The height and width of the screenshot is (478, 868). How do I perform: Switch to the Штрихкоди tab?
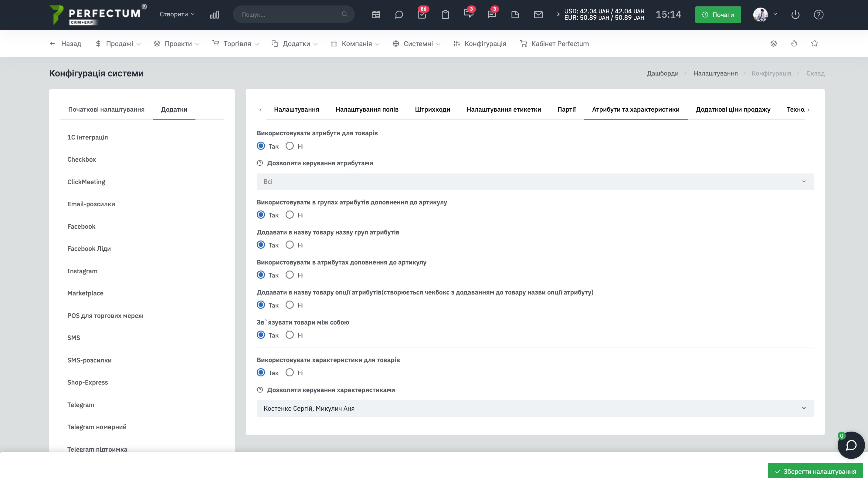pyautogui.click(x=432, y=109)
